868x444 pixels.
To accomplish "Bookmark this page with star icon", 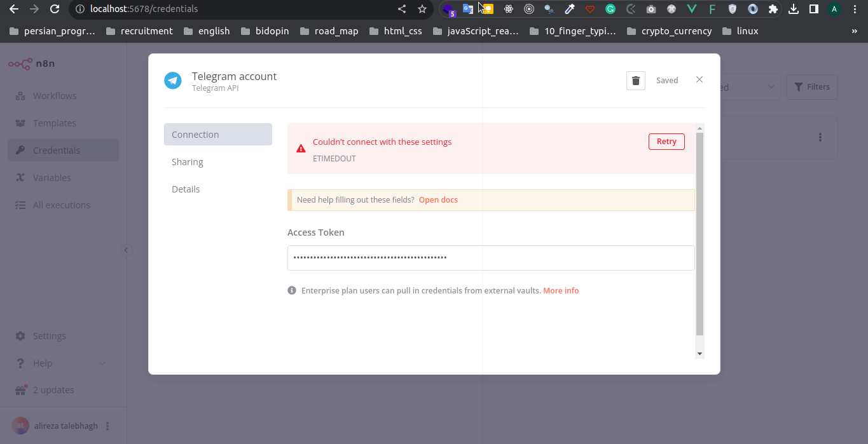I will (x=422, y=9).
